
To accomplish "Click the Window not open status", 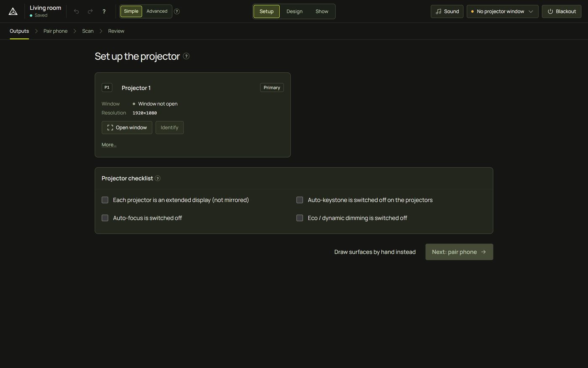I will click(155, 104).
